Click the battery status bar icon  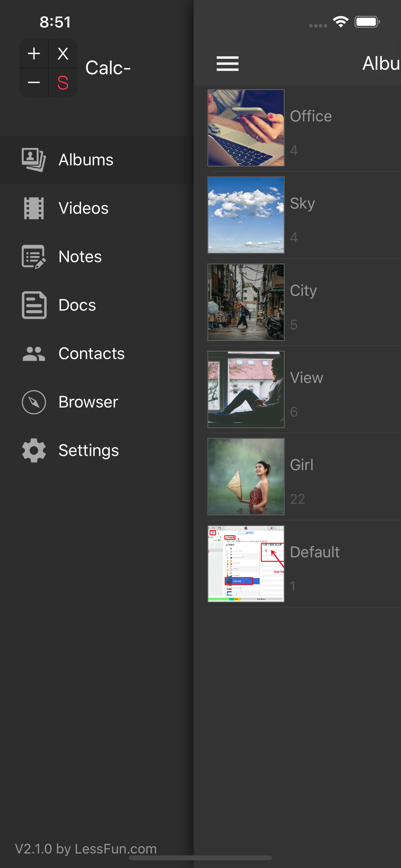coord(367,22)
